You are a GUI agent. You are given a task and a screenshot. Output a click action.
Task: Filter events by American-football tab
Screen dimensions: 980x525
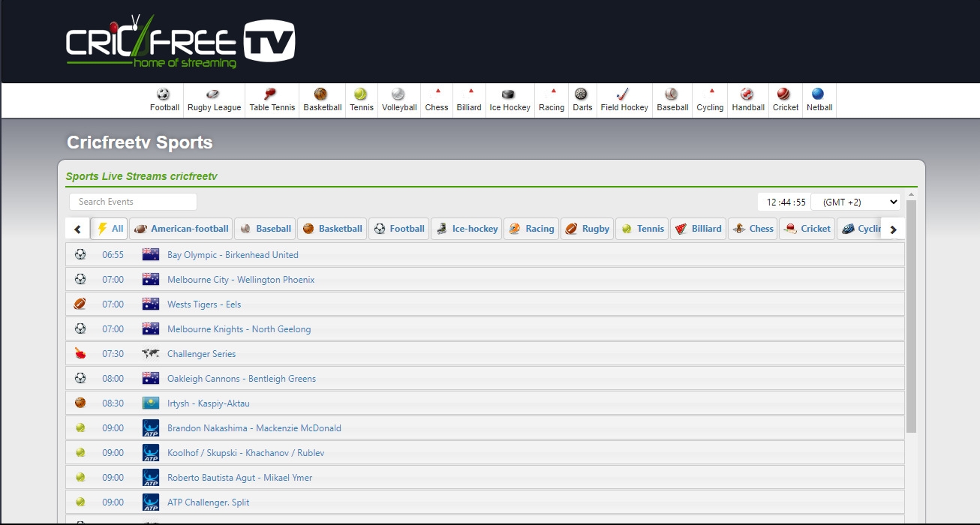(x=181, y=229)
